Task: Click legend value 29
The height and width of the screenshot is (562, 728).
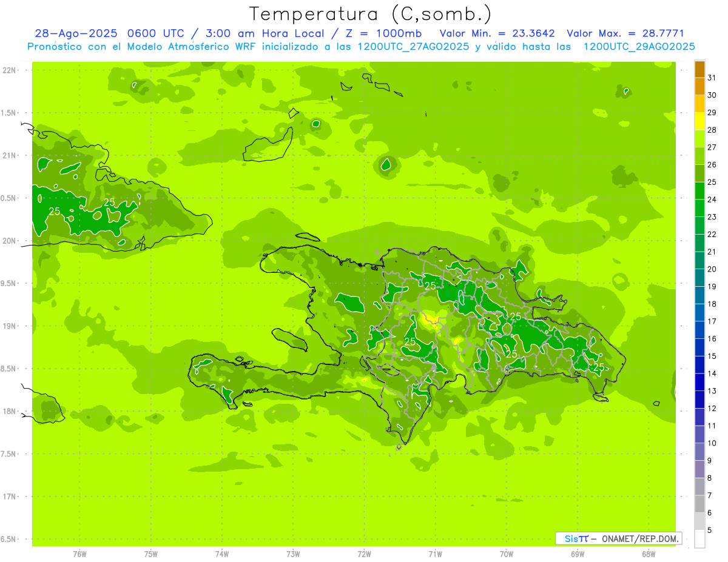Action: coord(712,112)
